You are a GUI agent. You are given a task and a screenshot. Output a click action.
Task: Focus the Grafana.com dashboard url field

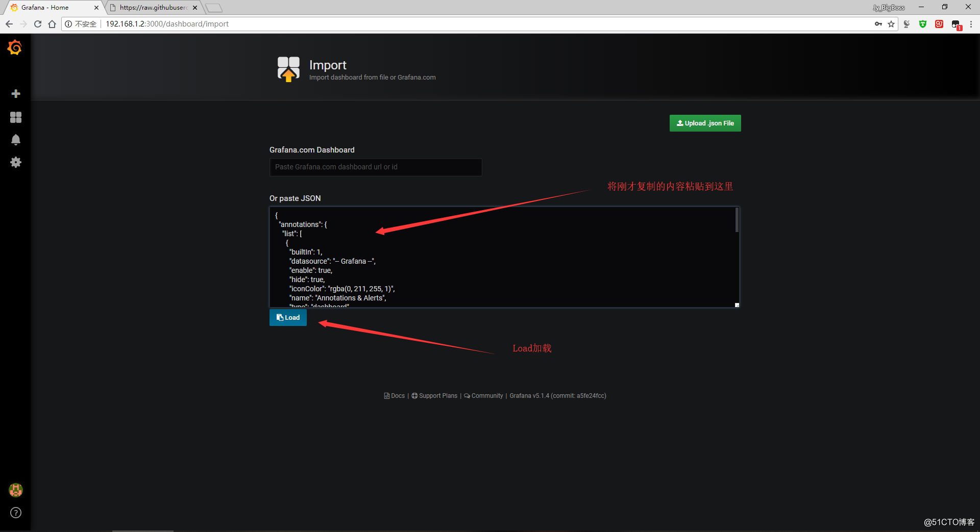tap(376, 167)
